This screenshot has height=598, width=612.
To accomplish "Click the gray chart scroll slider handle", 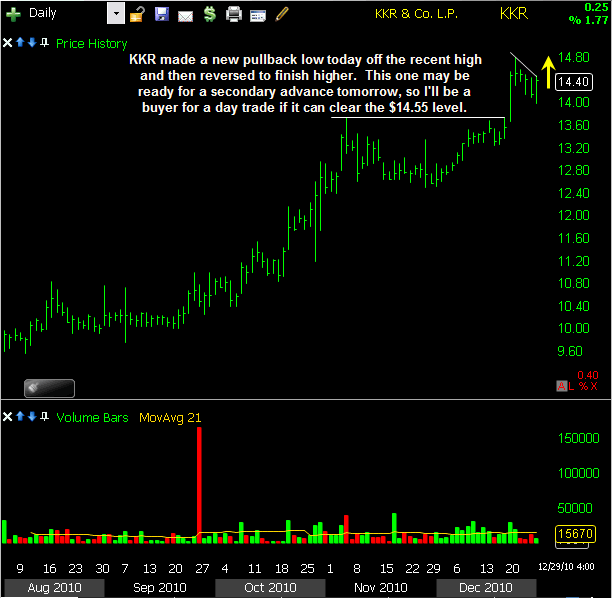I will 49,388.
